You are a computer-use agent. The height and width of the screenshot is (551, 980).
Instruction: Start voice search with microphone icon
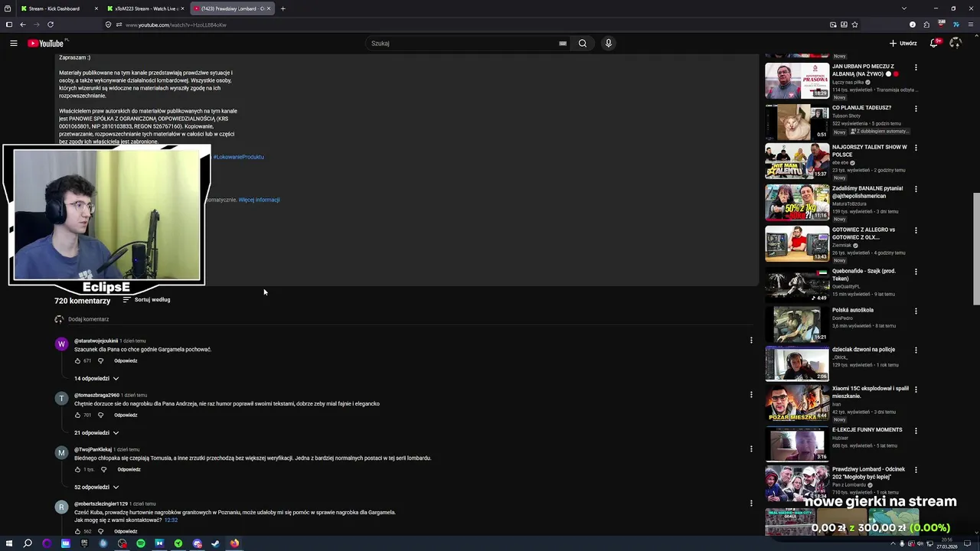pyautogui.click(x=609, y=43)
